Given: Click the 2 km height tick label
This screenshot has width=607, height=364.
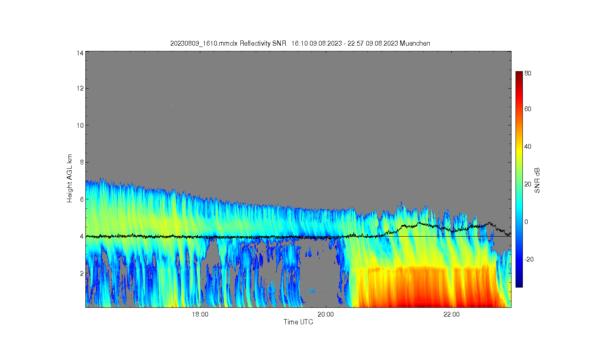Looking at the screenshot, I should click(x=82, y=273).
